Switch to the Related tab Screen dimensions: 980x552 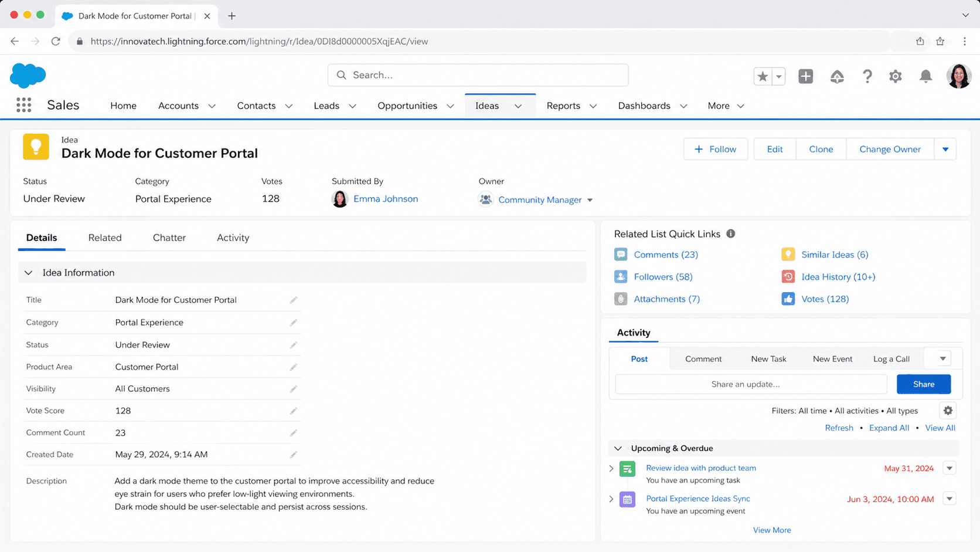click(x=105, y=238)
